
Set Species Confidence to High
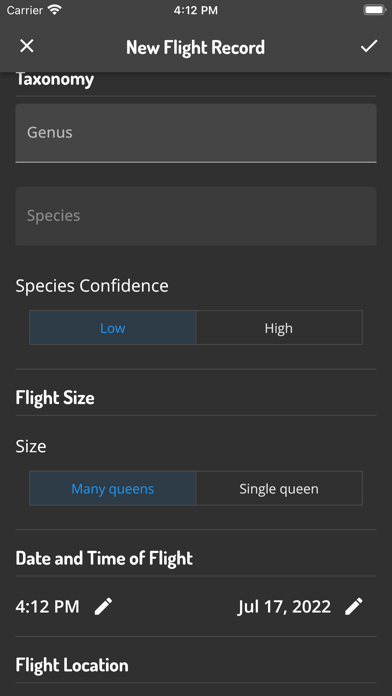[x=279, y=328]
